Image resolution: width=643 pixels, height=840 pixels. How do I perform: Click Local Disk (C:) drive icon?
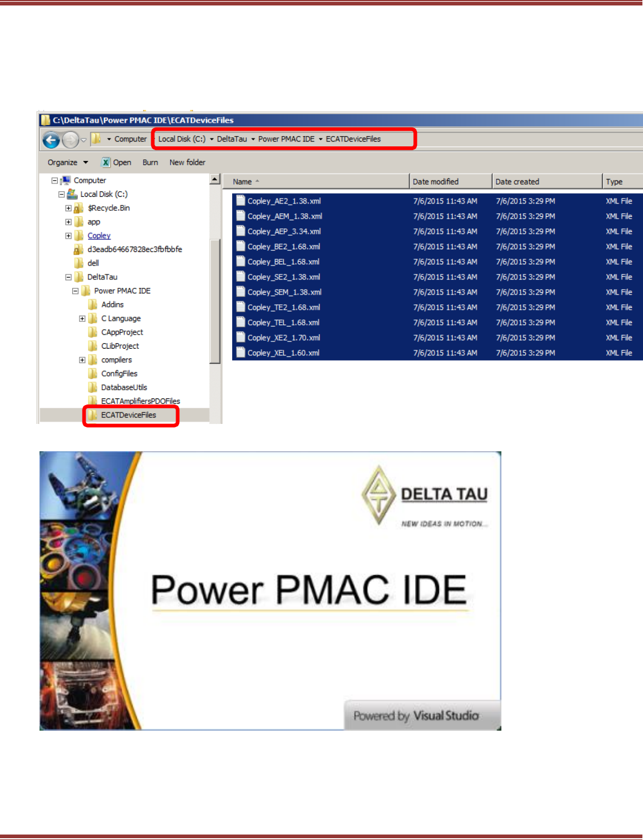tap(72, 194)
